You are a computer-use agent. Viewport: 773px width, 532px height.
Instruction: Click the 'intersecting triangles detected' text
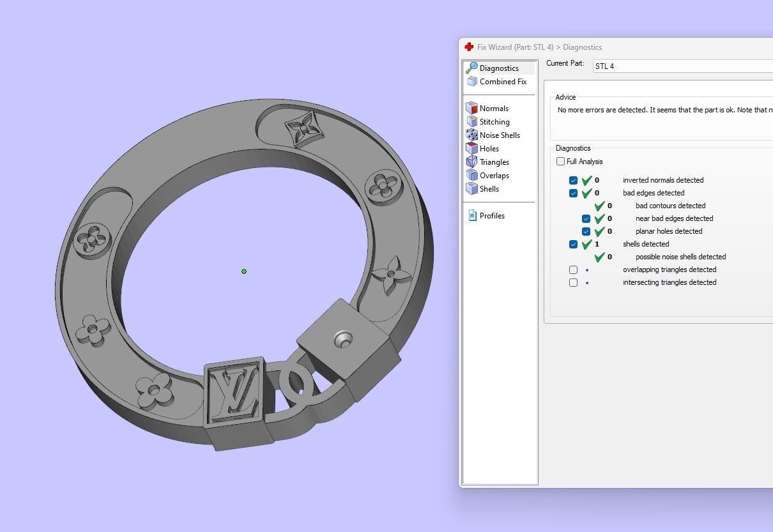pos(670,282)
